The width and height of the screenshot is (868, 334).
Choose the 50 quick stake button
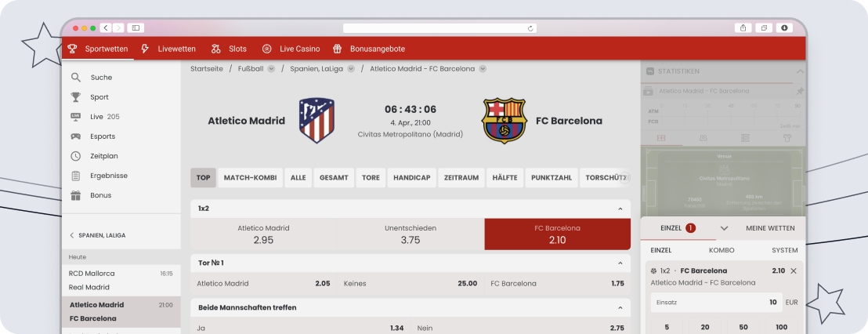[x=743, y=327]
